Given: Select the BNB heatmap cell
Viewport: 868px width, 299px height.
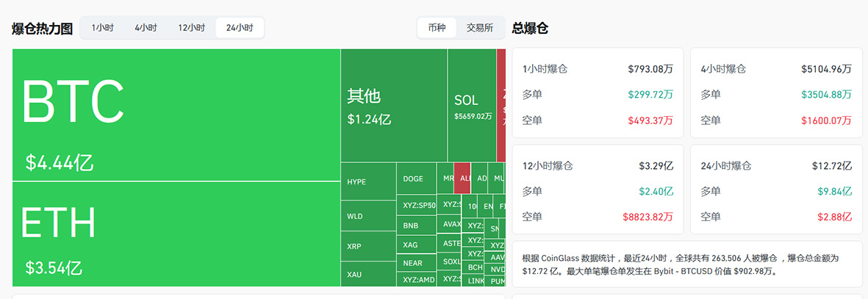Looking at the screenshot, I should pyautogui.click(x=416, y=226).
